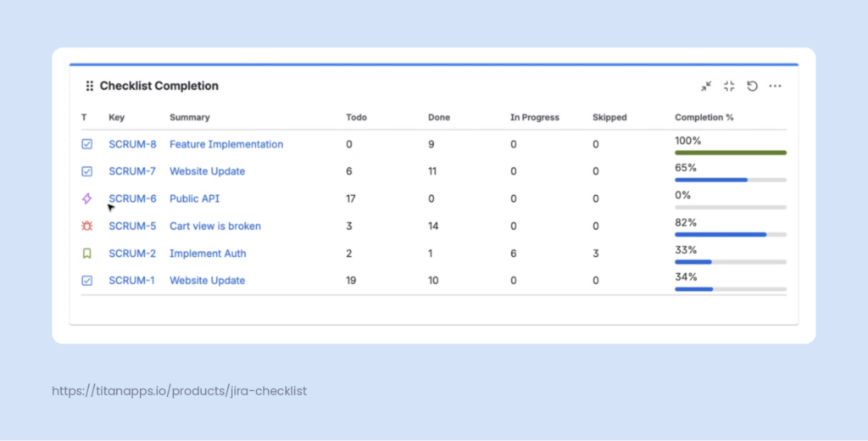The height and width of the screenshot is (441, 868).
Task: Click the Done value 11 for SCRUM-7
Action: click(432, 171)
